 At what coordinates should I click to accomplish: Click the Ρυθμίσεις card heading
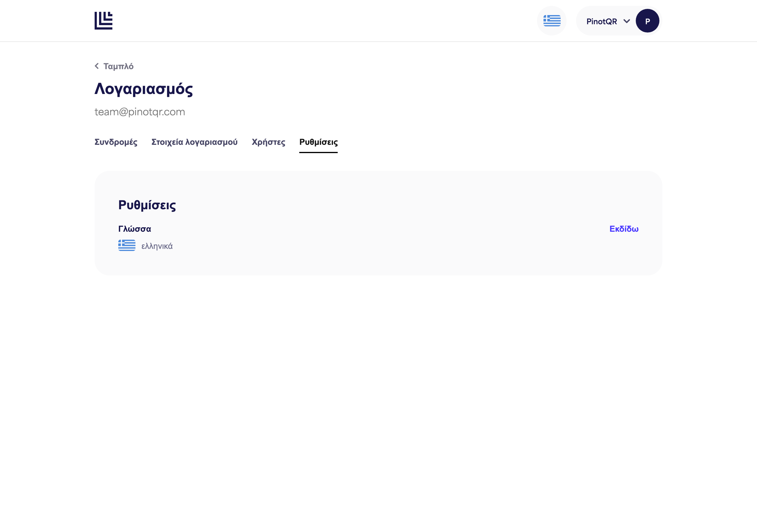pyautogui.click(x=147, y=205)
